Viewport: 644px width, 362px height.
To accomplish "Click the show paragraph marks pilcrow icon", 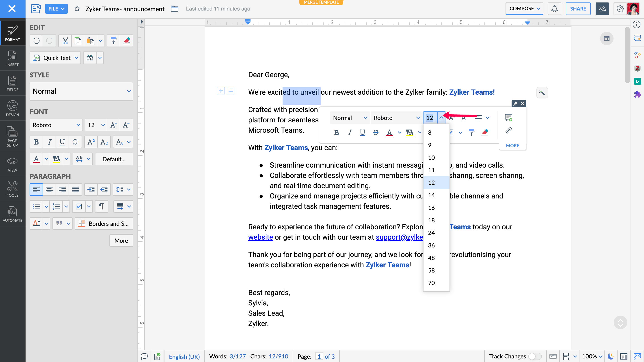I will tap(101, 207).
